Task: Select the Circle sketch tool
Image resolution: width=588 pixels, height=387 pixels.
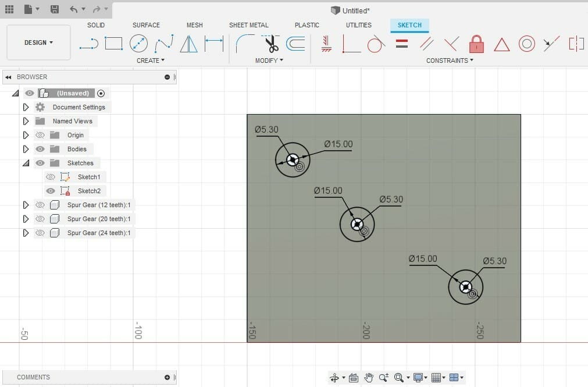Action: coord(138,44)
